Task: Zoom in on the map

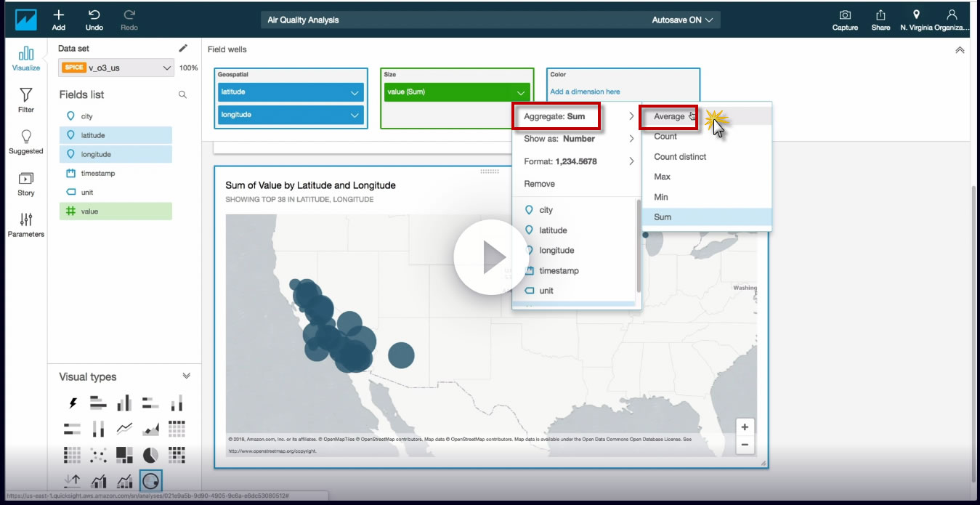Action: (x=745, y=427)
